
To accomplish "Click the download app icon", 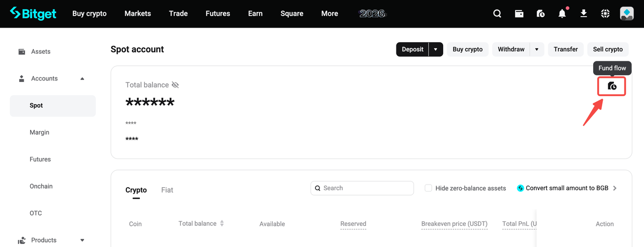I will (x=584, y=14).
